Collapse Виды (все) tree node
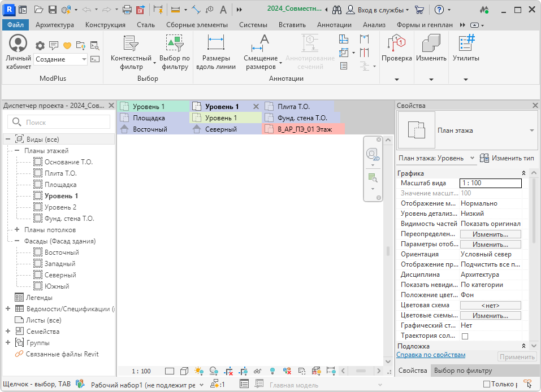541x392 pixels. click(x=7, y=140)
